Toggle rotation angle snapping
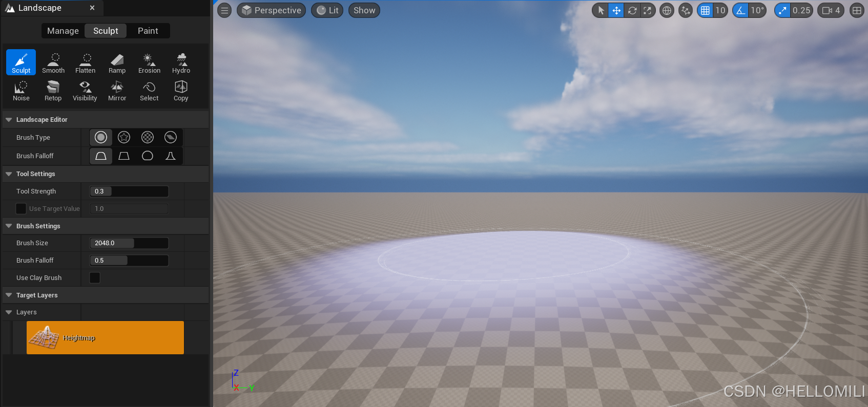Viewport: 868px width, 407px height. (x=740, y=10)
